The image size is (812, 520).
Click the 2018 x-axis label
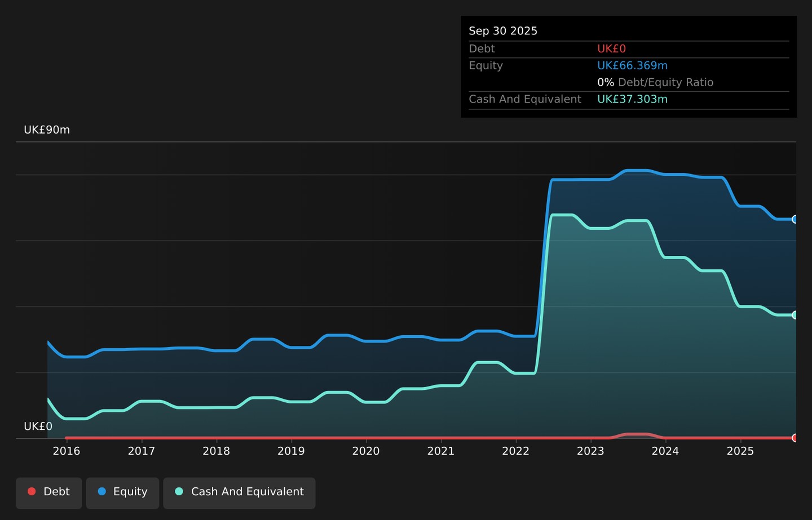(217, 451)
